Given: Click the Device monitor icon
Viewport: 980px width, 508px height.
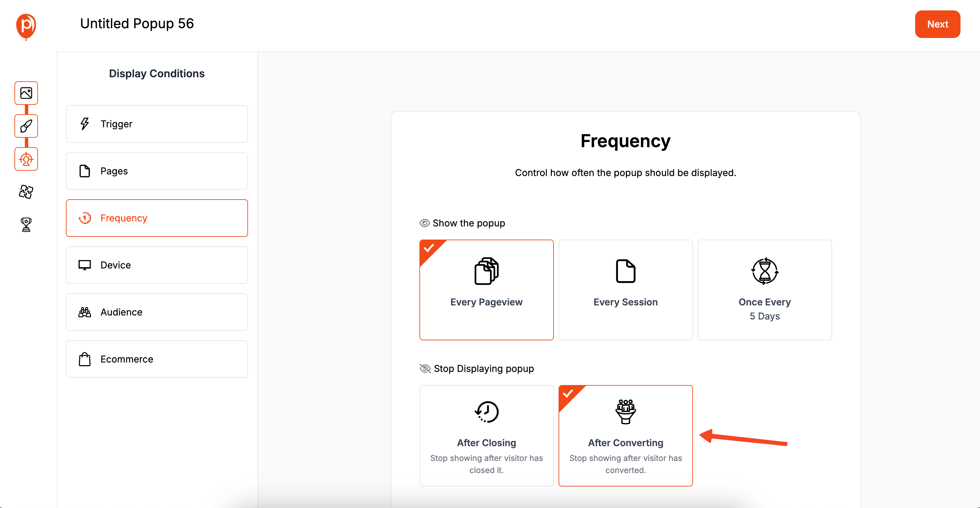Looking at the screenshot, I should point(84,265).
